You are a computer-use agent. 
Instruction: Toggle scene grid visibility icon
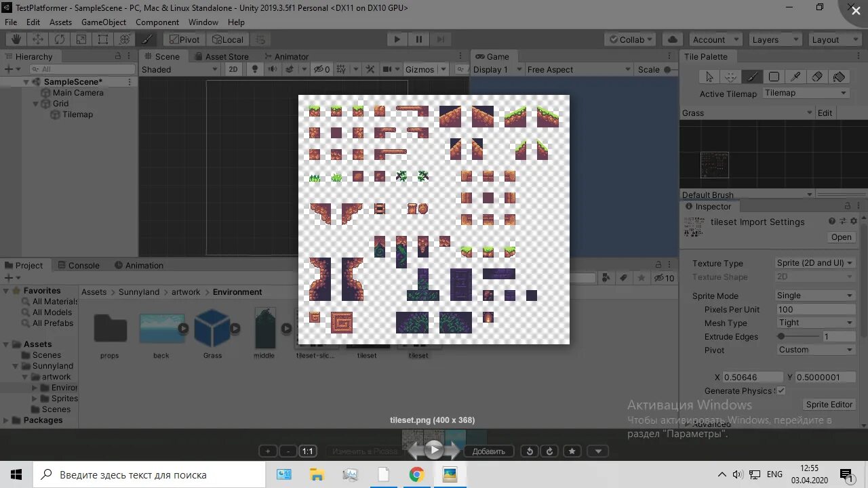[x=340, y=69]
